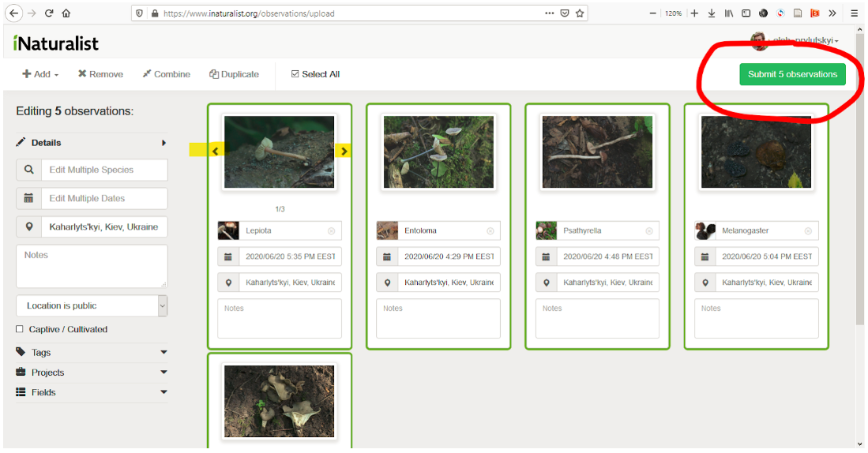
Task: Clear the Entoloma species with its x icon
Action: [490, 231]
